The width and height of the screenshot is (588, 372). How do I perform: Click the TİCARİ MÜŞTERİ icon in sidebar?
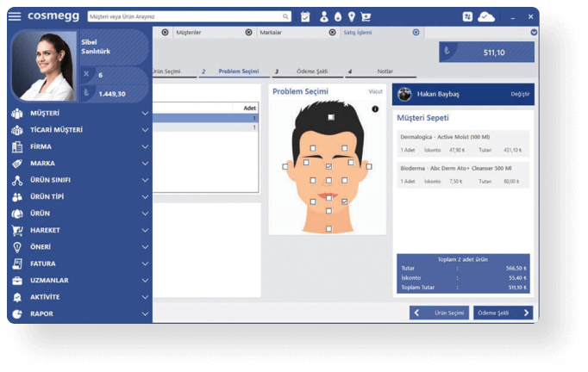tap(17, 130)
